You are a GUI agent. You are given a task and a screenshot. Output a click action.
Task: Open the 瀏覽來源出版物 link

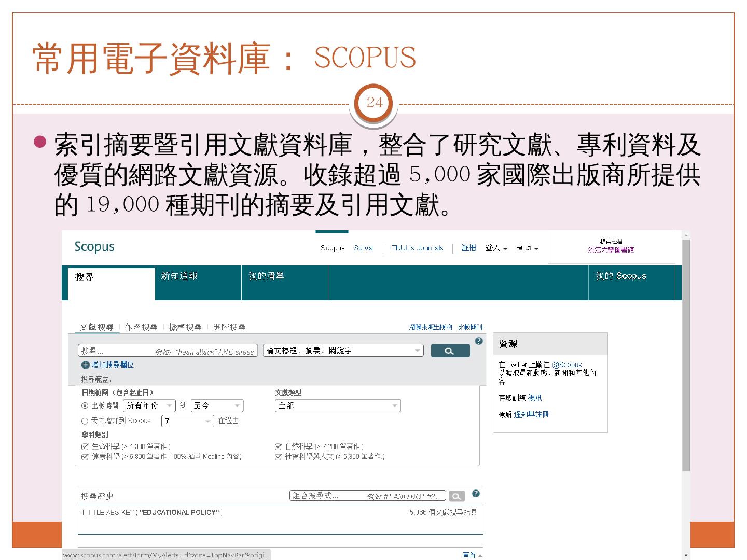pyautogui.click(x=431, y=327)
